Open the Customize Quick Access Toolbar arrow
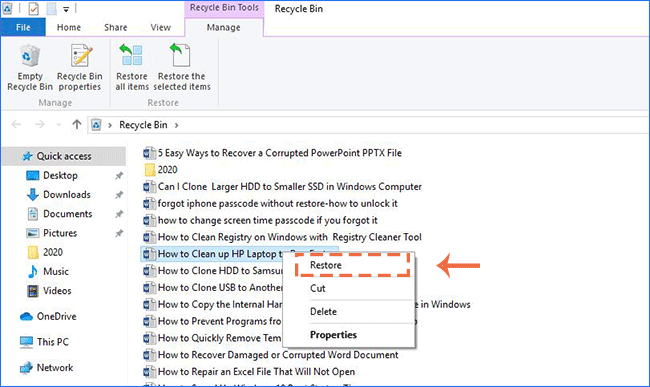 (66, 9)
